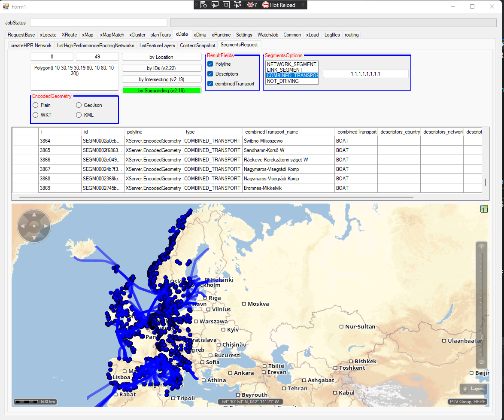The width and height of the screenshot is (504, 420).
Task: Select NOT_DRIVING in SegmentsOptions list
Action: click(x=283, y=81)
